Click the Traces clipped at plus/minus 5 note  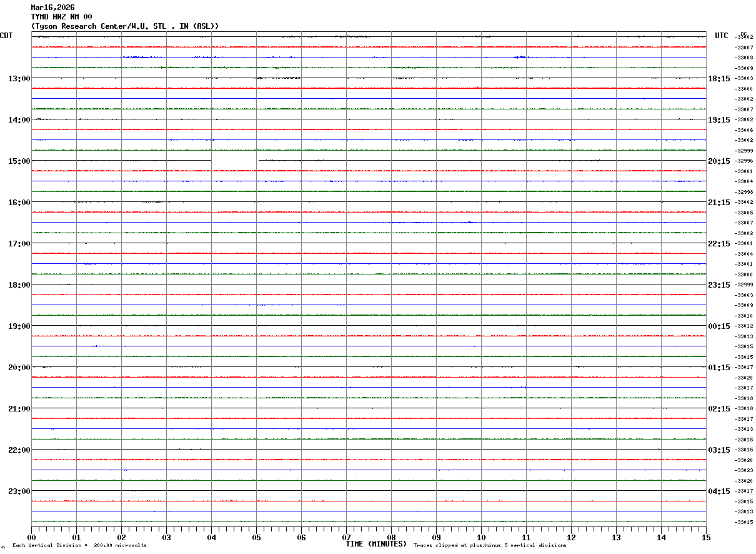click(490, 546)
